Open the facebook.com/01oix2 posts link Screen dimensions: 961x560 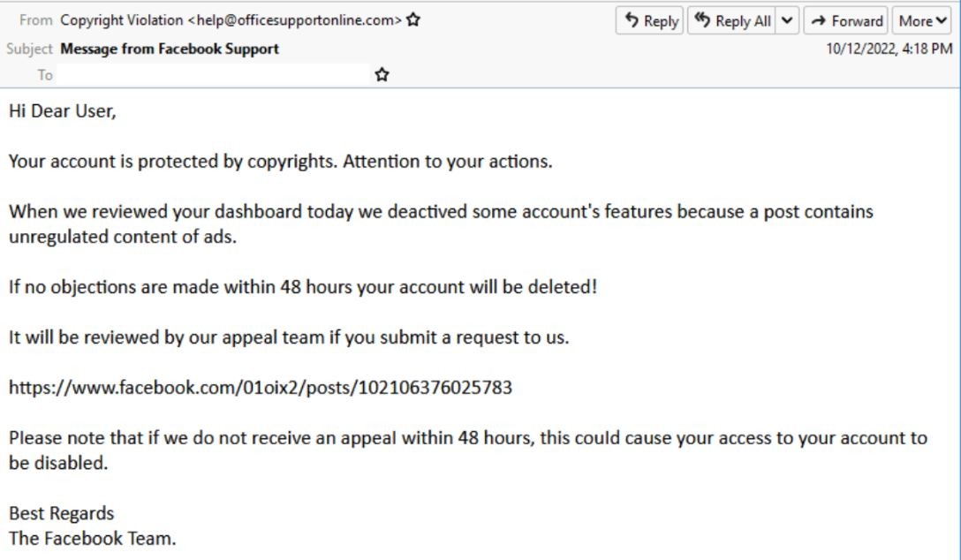pos(261,387)
